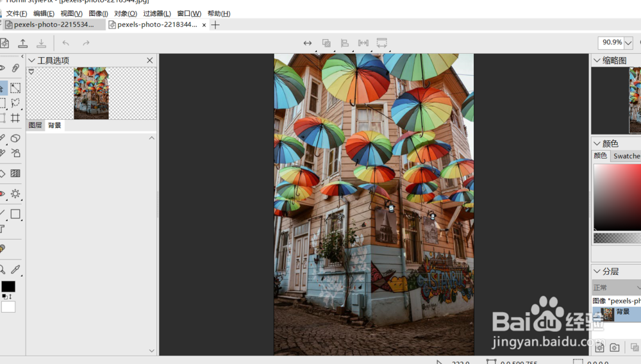Click the paperclip attach tool icon

point(15,68)
